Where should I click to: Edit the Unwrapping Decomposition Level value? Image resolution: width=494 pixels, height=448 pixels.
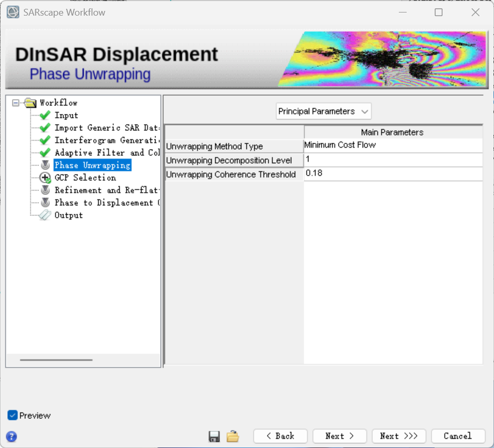coord(393,160)
